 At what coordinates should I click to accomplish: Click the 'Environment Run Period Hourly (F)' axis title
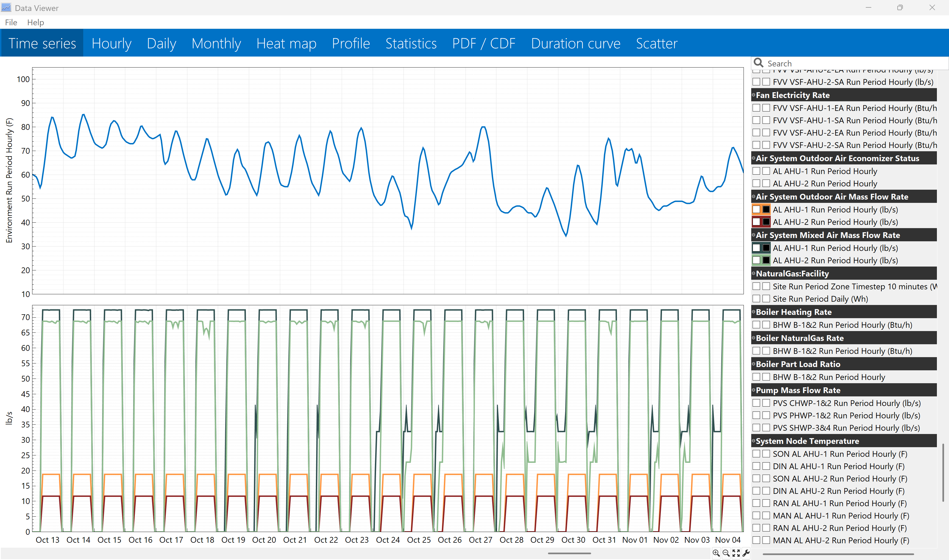point(9,180)
